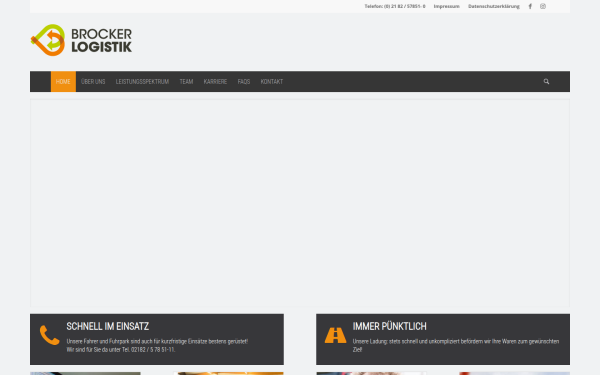Open the Facebook icon link

pyautogui.click(x=530, y=6)
